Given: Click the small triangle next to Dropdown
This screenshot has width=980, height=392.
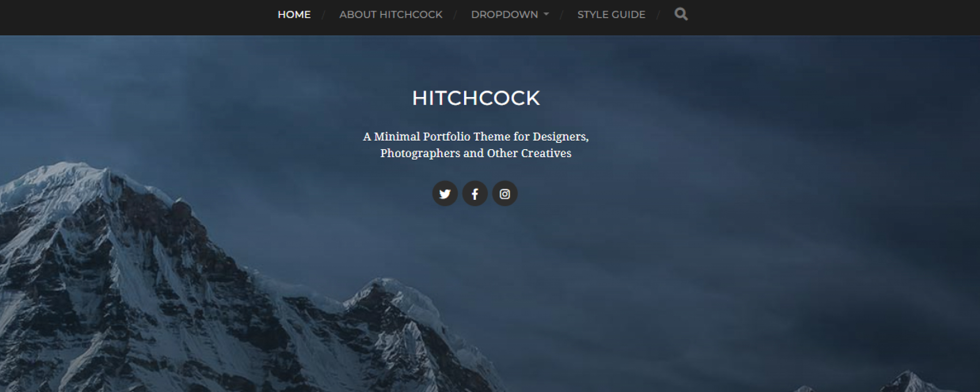Looking at the screenshot, I should (x=546, y=15).
